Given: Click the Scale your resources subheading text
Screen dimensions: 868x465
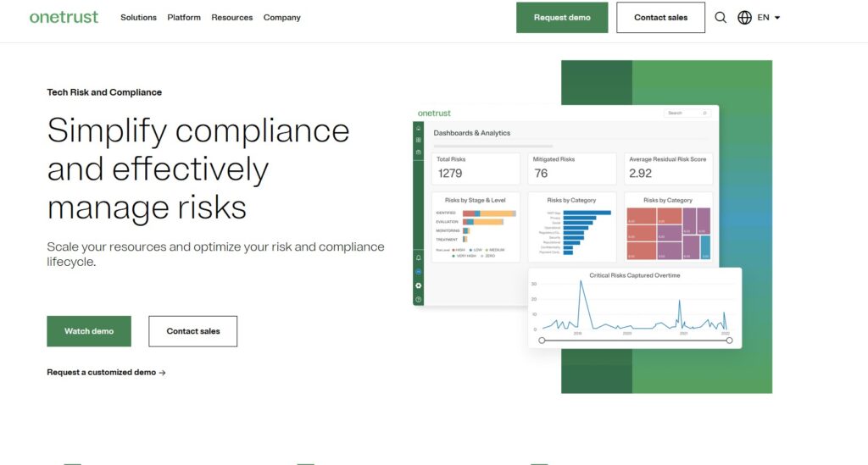Looking at the screenshot, I should coord(215,254).
